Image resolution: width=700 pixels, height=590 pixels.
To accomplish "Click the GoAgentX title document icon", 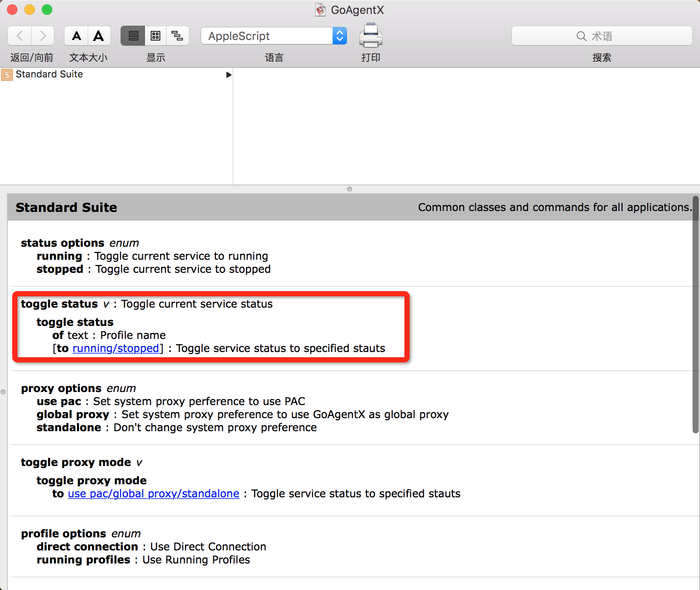I will pyautogui.click(x=320, y=10).
